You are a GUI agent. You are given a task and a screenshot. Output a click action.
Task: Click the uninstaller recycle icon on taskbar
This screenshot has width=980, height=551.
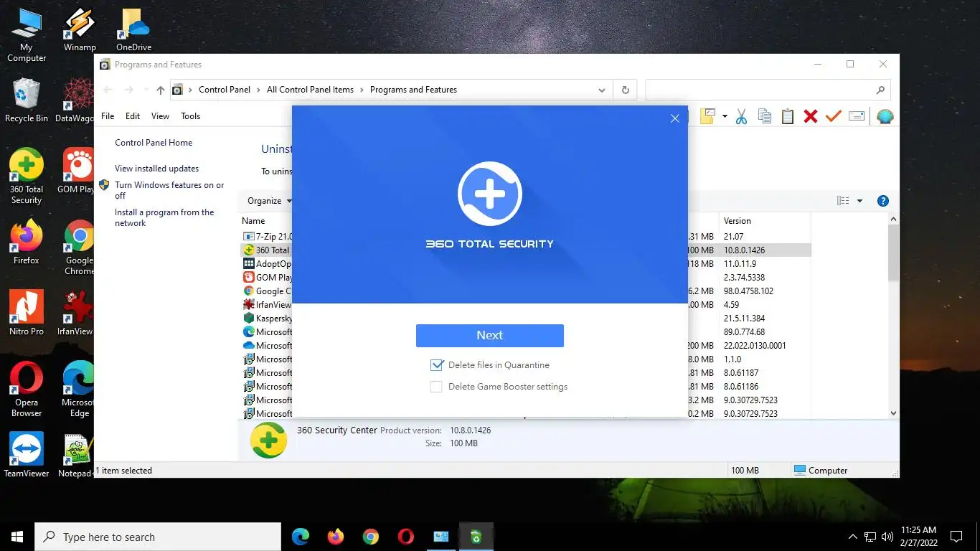(476, 537)
